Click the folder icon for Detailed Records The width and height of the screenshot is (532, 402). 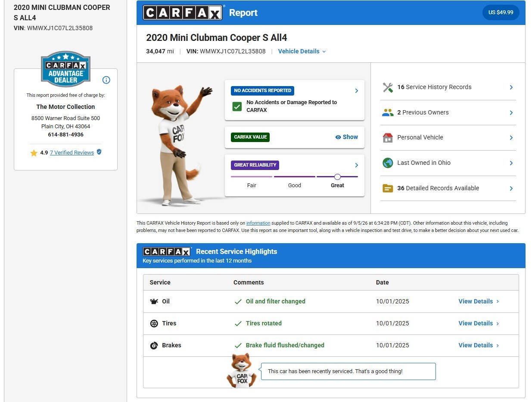click(x=388, y=189)
